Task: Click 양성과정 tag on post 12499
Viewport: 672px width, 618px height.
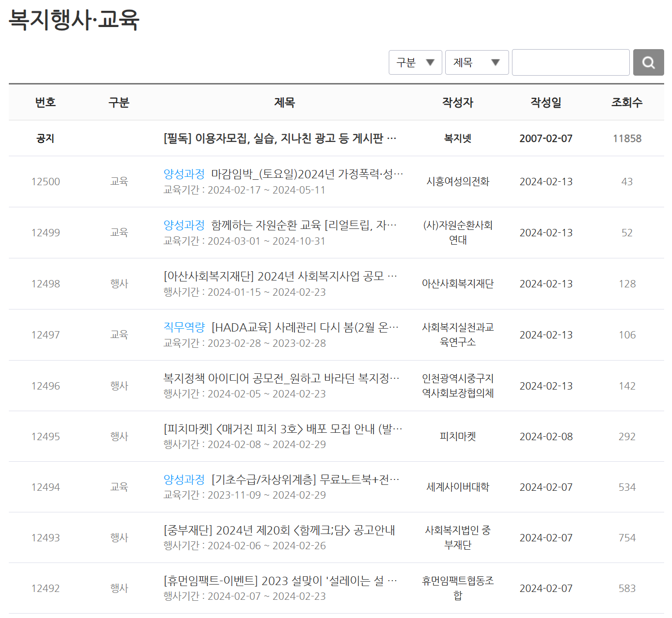Action: pyautogui.click(x=184, y=225)
